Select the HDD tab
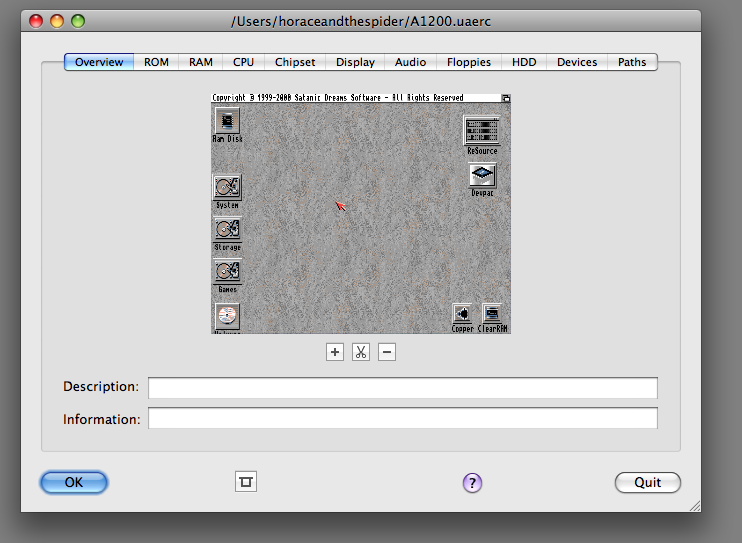 pyautogui.click(x=524, y=62)
